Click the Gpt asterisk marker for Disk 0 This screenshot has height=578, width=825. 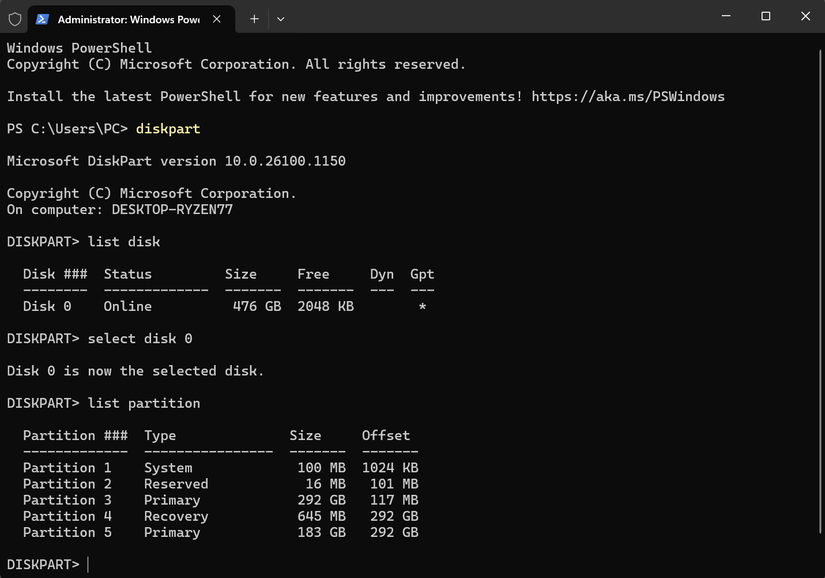tap(422, 306)
